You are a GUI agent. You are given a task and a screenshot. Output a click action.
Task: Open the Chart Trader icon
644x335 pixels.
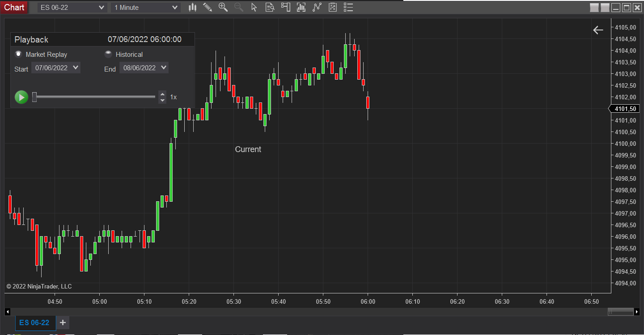point(285,7)
